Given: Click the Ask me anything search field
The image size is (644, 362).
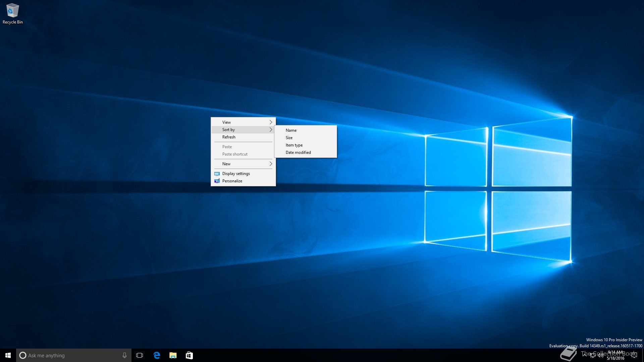Looking at the screenshot, I should [x=74, y=355].
